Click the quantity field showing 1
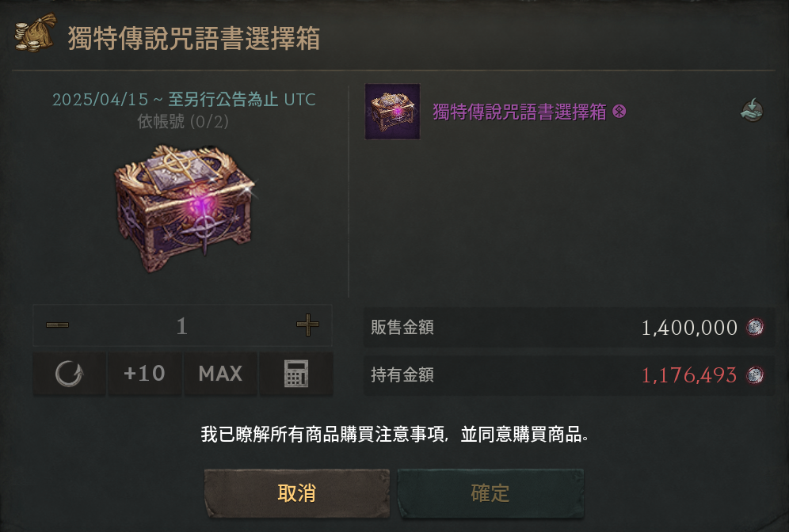This screenshot has width=789, height=532. coord(182,325)
